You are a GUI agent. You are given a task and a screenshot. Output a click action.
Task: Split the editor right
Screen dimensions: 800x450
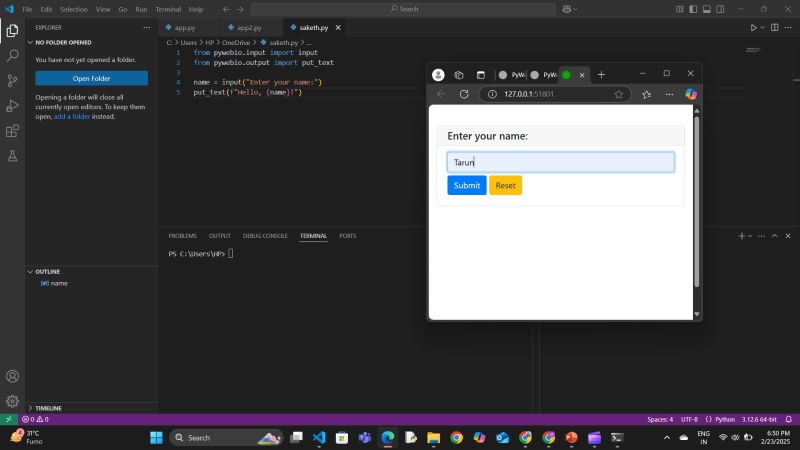[774, 28]
